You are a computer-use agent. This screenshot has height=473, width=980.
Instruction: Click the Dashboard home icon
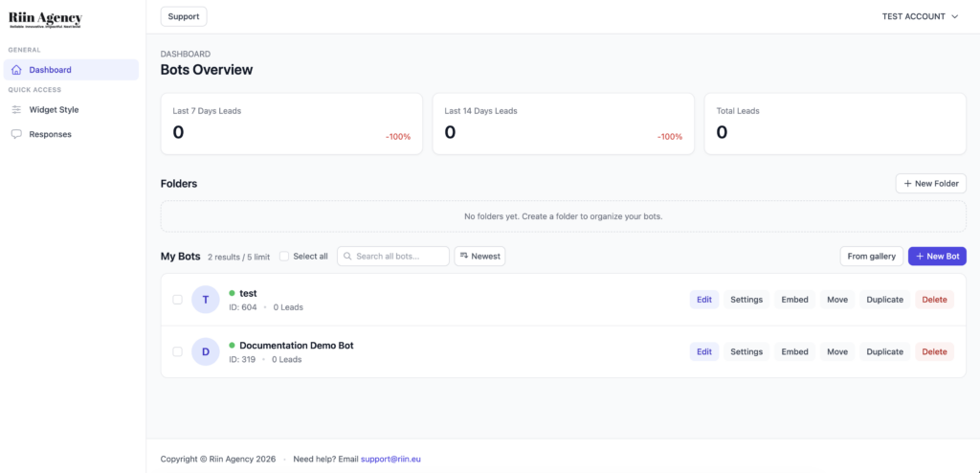pyautogui.click(x=16, y=70)
